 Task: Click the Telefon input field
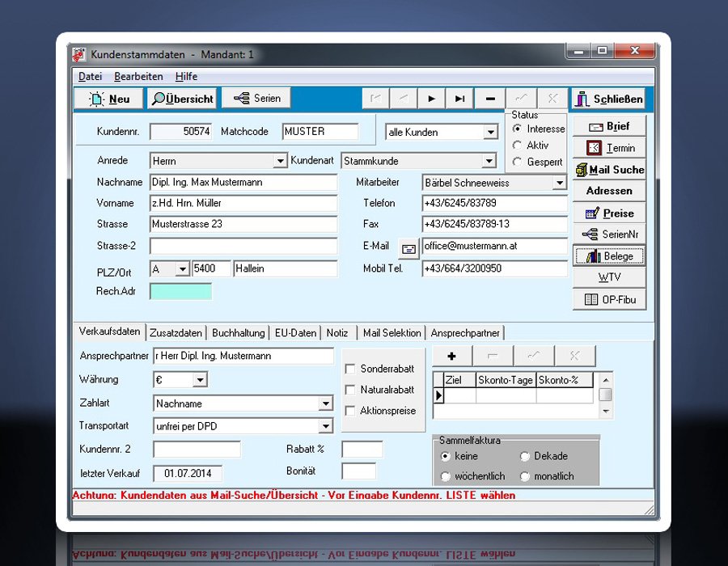[x=494, y=203]
